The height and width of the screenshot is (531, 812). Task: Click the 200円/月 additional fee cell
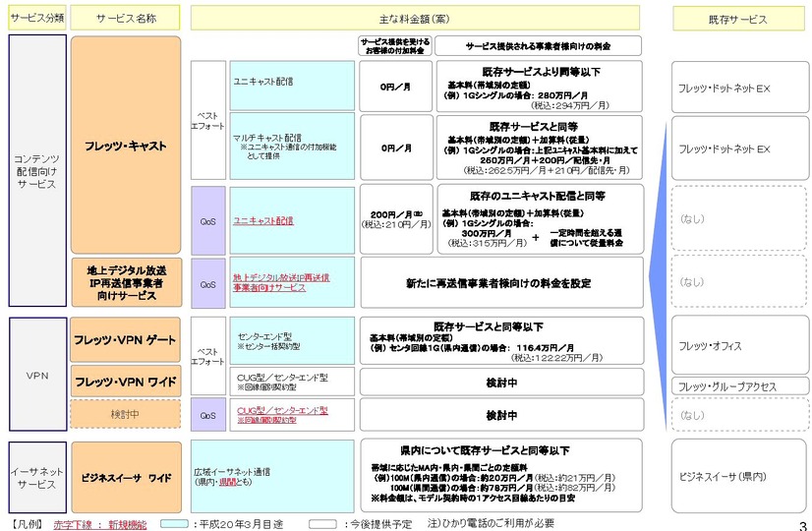tap(396, 219)
